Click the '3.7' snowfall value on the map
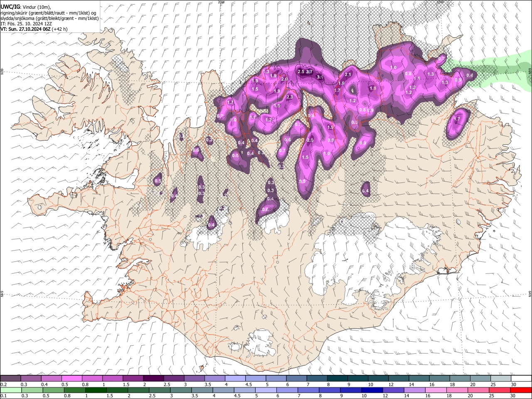The width and height of the screenshot is (532, 399). (x=309, y=72)
